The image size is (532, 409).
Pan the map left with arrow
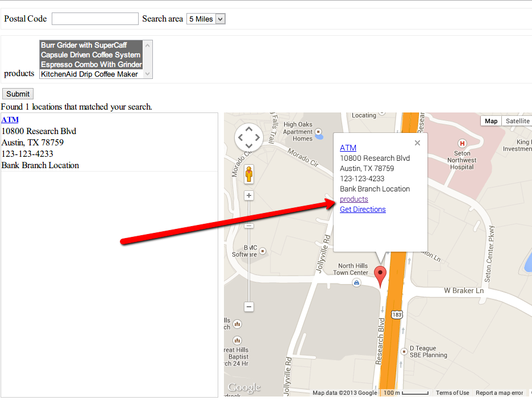240,137
